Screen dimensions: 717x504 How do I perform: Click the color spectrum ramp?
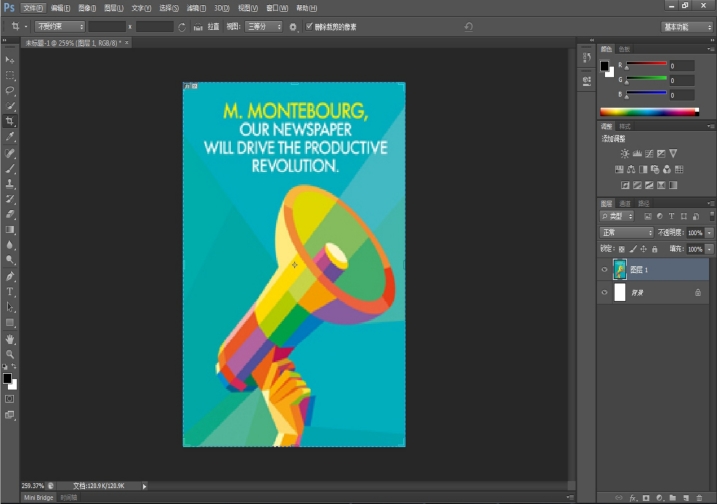[x=647, y=112]
